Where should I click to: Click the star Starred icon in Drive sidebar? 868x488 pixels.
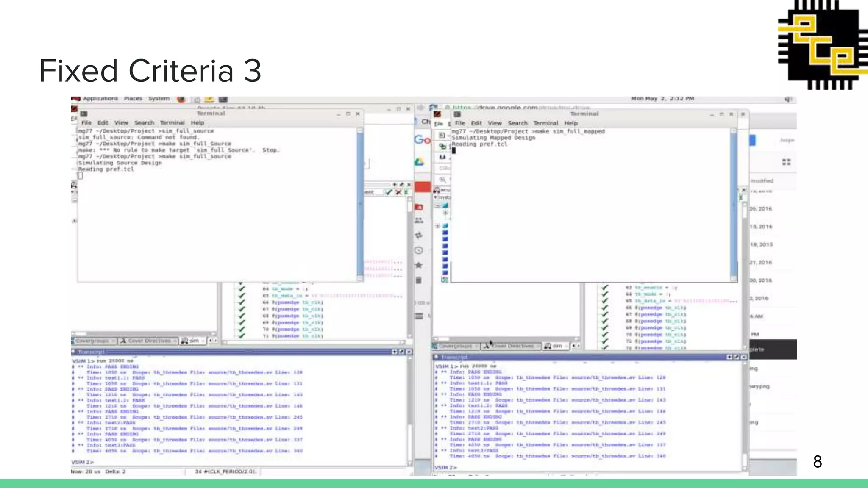click(x=419, y=265)
